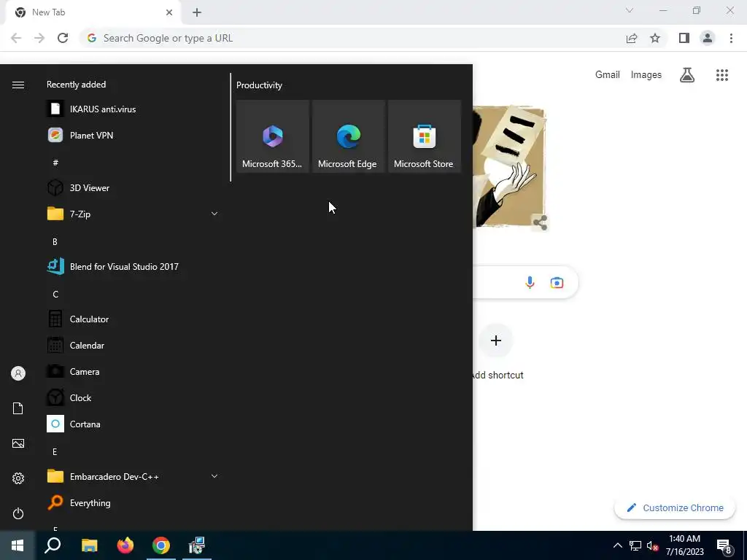This screenshot has width=747, height=560.
Task: Switch to Chrome in the taskbar
Action: click(x=161, y=545)
